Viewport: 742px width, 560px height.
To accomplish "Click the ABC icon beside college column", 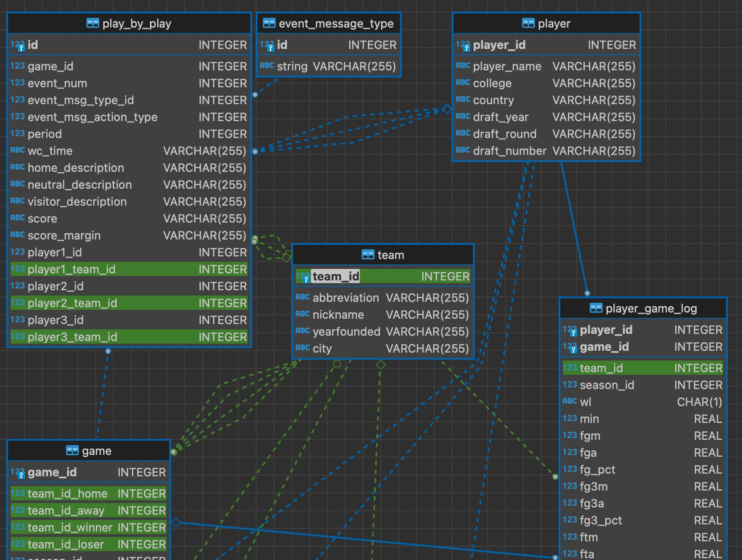I will (x=463, y=83).
